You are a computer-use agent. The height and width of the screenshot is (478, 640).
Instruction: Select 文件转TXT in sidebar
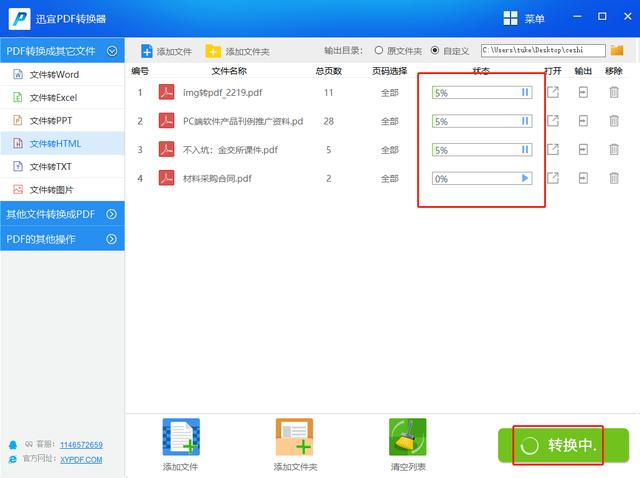click(62, 167)
